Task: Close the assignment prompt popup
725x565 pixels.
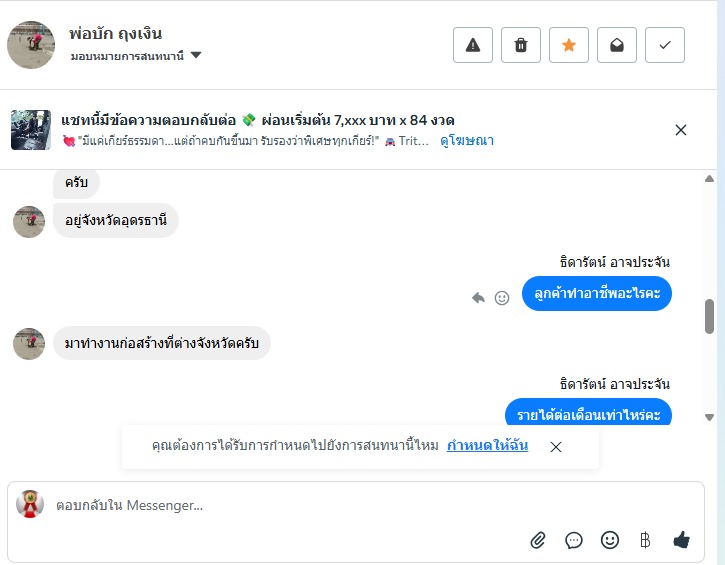Action: (x=556, y=447)
